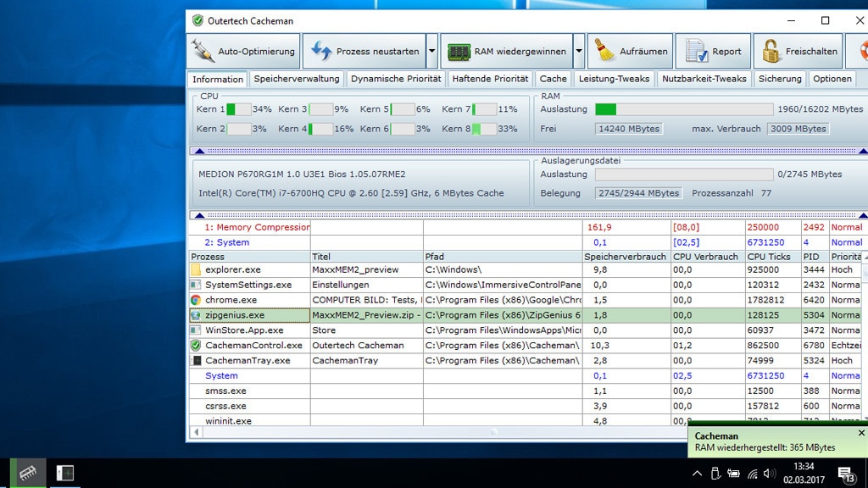Collapse the CPU/RAM panel with left triangle
Image resolution: width=868 pixels, height=488 pixels.
tap(200, 151)
